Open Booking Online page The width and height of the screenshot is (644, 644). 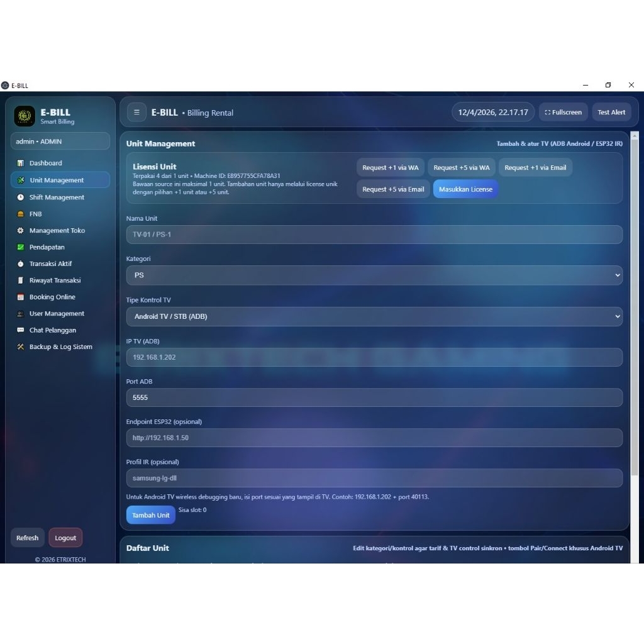point(60,297)
